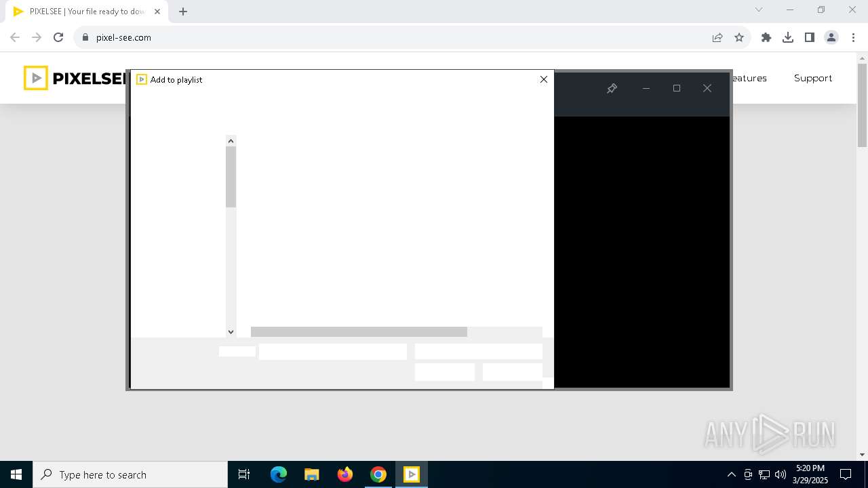Minimize the PixelSee player window

coord(646,88)
